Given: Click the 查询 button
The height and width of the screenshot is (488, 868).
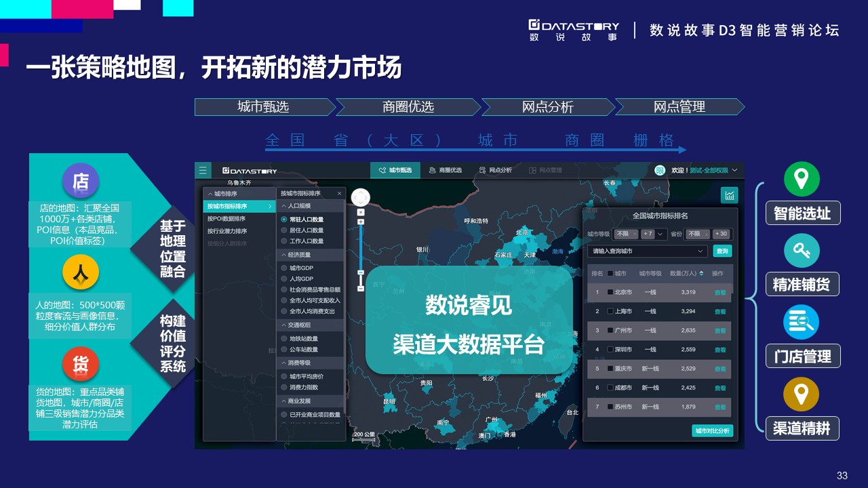Looking at the screenshot, I should click(x=722, y=251).
